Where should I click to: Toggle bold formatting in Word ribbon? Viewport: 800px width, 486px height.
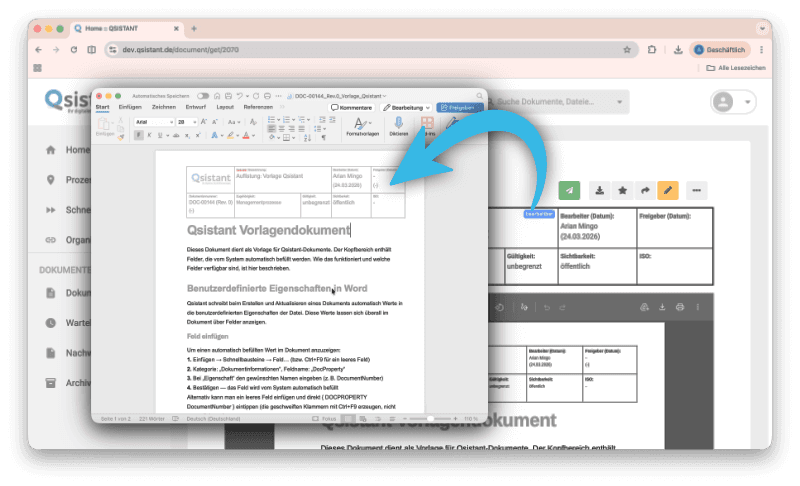coord(137,135)
